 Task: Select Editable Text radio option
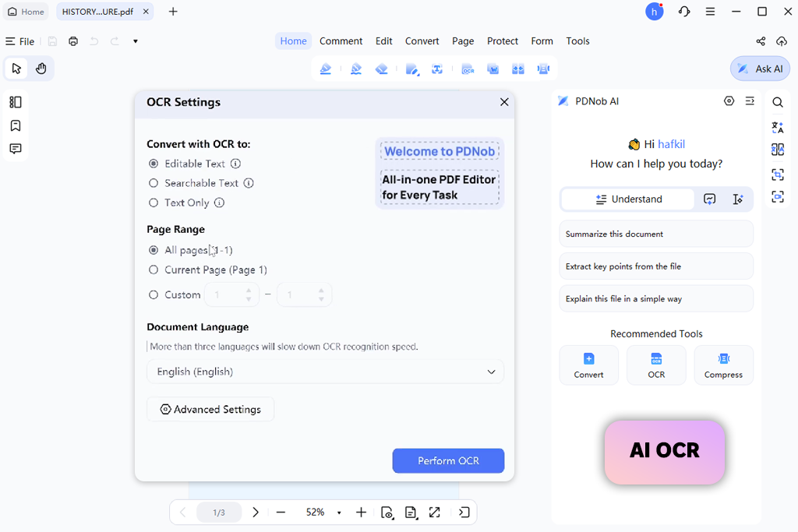tap(154, 164)
